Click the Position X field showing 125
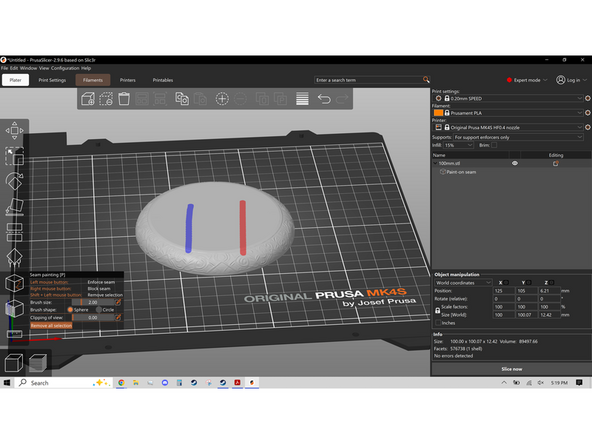 (504, 291)
